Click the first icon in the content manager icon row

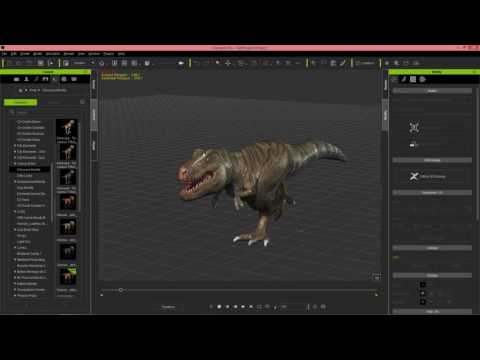click(16, 79)
